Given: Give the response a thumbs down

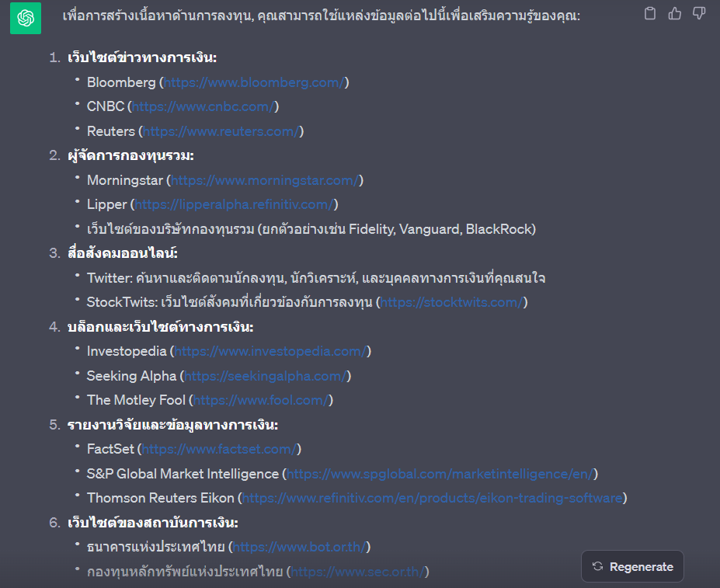Looking at the screenshot, I should coord(699,14).
